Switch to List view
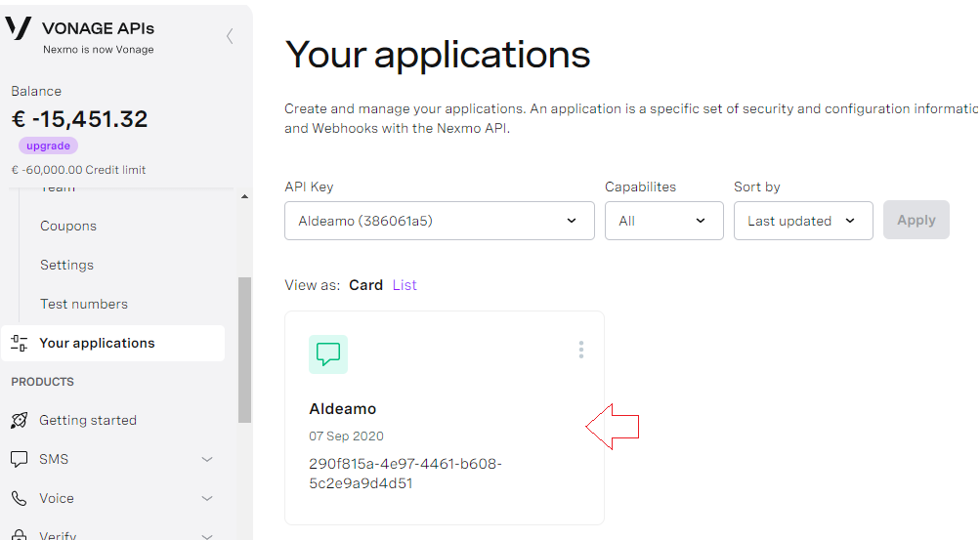980x540 pixels. point(405,285)
